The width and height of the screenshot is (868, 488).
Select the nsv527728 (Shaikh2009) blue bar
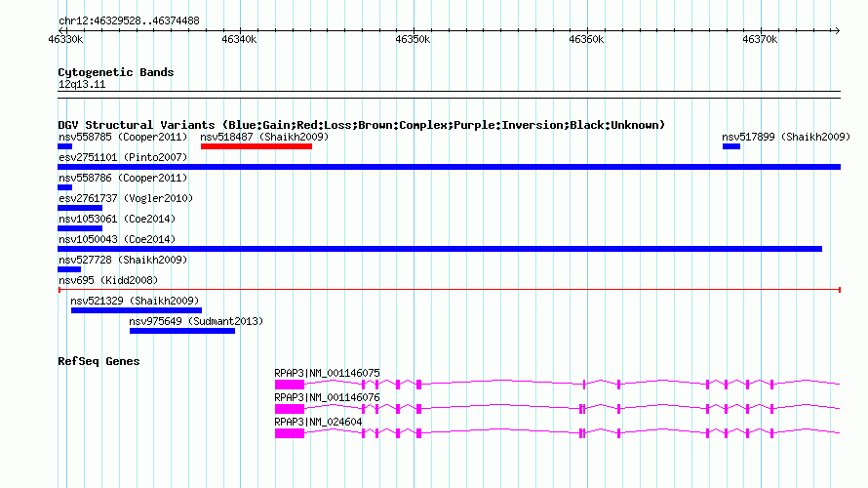point(69,269)
